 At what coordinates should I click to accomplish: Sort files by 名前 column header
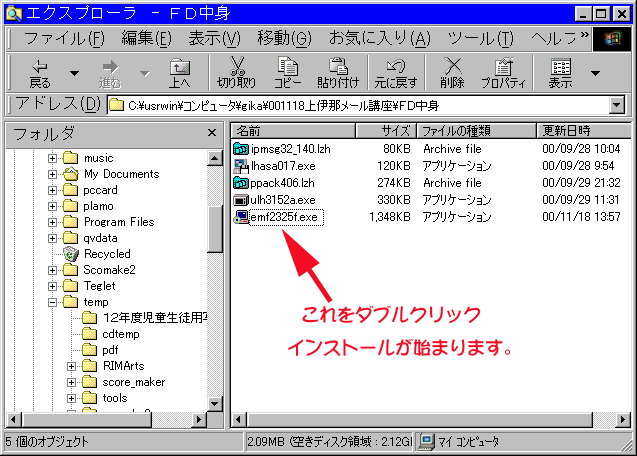pyautogui.click(x=294, y=131)
